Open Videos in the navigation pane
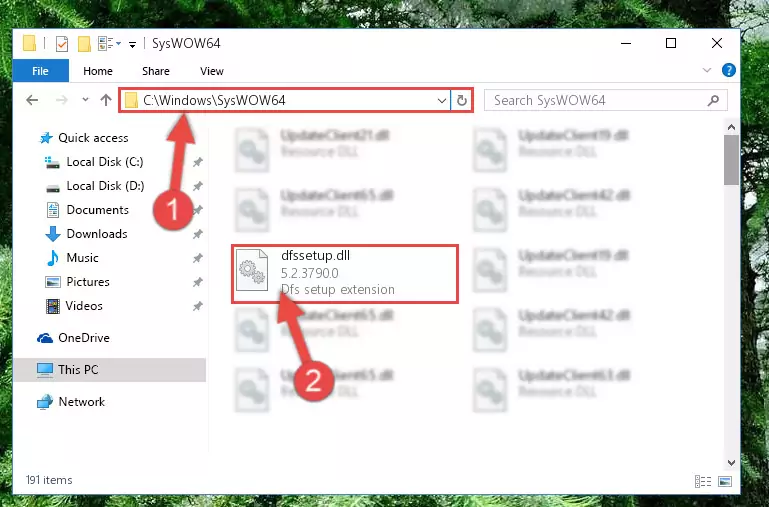The width and height of the screenshot is (769, 507). (84, 306)
